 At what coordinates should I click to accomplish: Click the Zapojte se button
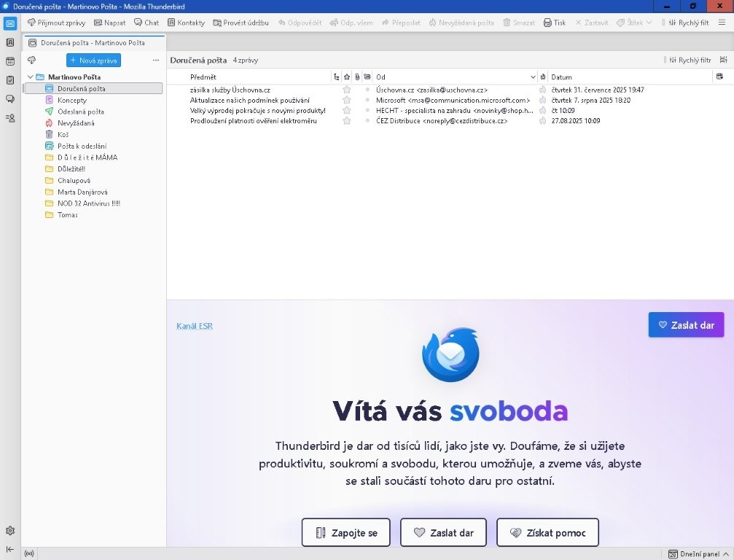pyautogui.click(x=346, y=532)
